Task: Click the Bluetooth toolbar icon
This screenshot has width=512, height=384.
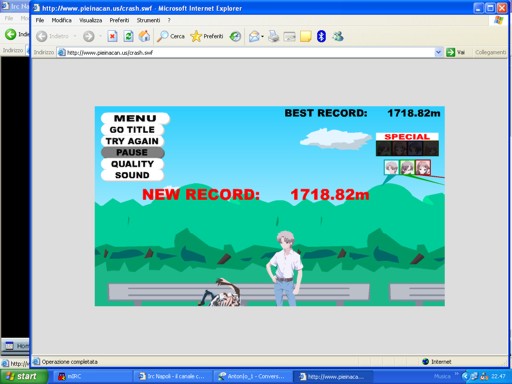Action: pyautogui.click(x=321, y=36)
